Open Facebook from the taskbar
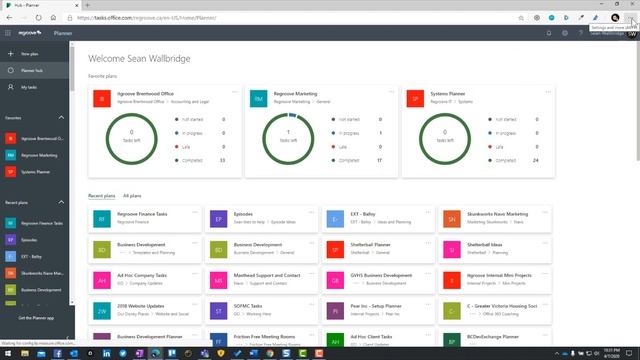640x360 pixels. coord(58,353)
